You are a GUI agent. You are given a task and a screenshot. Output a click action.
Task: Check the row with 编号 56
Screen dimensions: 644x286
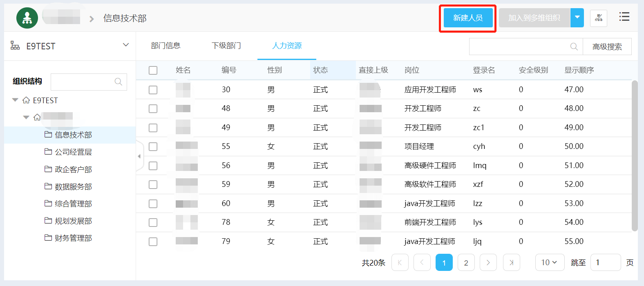(153, 166)
